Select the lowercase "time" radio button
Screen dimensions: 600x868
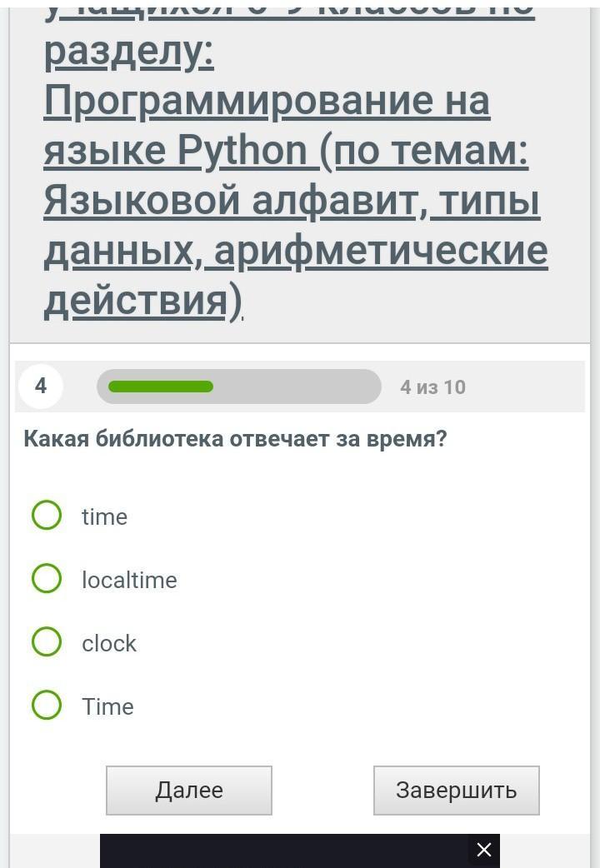[47, 516]
